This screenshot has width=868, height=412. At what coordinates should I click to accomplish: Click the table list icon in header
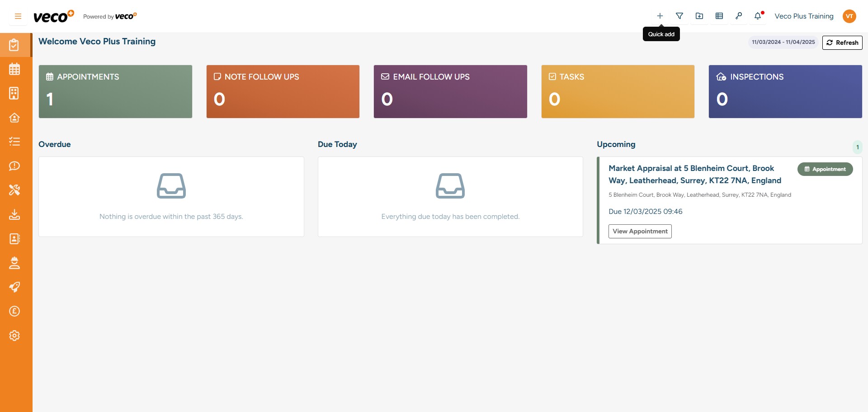pyautogui.click(x=719, y=16)
